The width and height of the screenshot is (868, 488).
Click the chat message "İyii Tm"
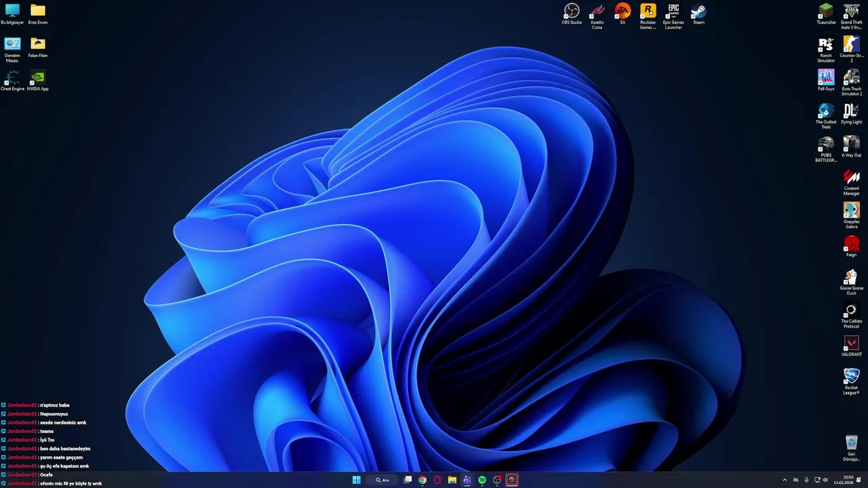coord(47,440)
